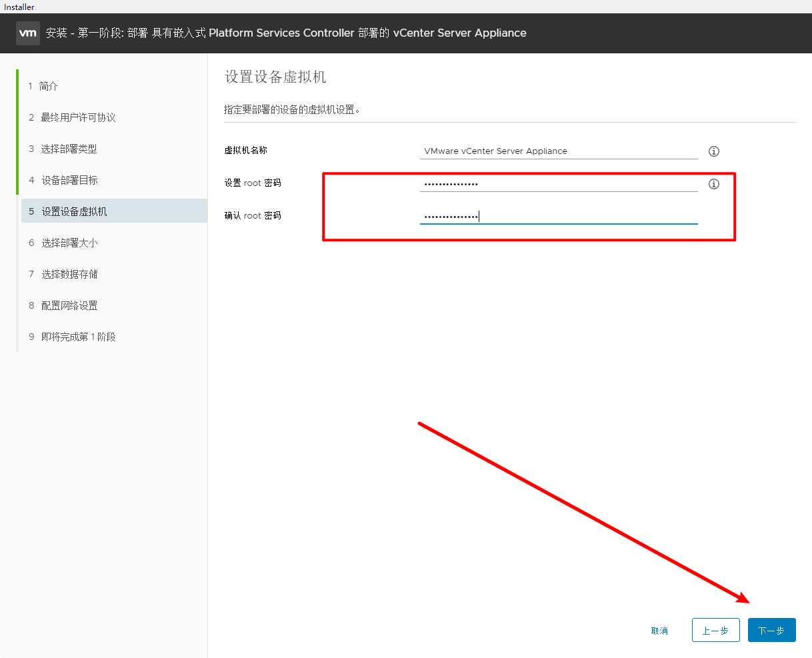812x658 pixels.
Task: Click info icon beside virtual machine name field
Action: (x=713, y=151)
